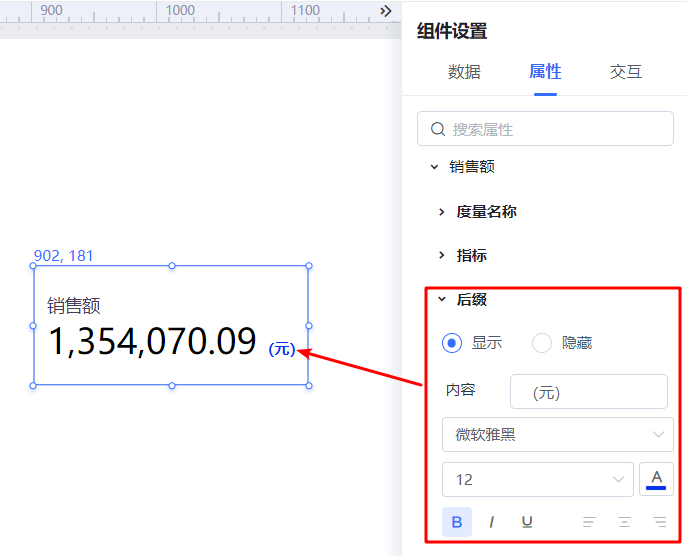Open the 微软雅黑 font dropdown
Screen dimensions: 687x556
pyautogui.click(x=557, y=435)
